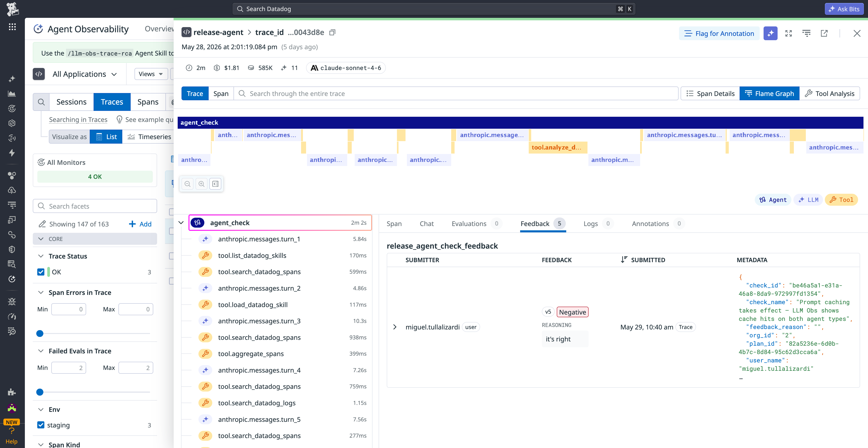The image size is (868, 448).
Task: Switch visualization to Timeseries
Action: (x=149, y=137)
